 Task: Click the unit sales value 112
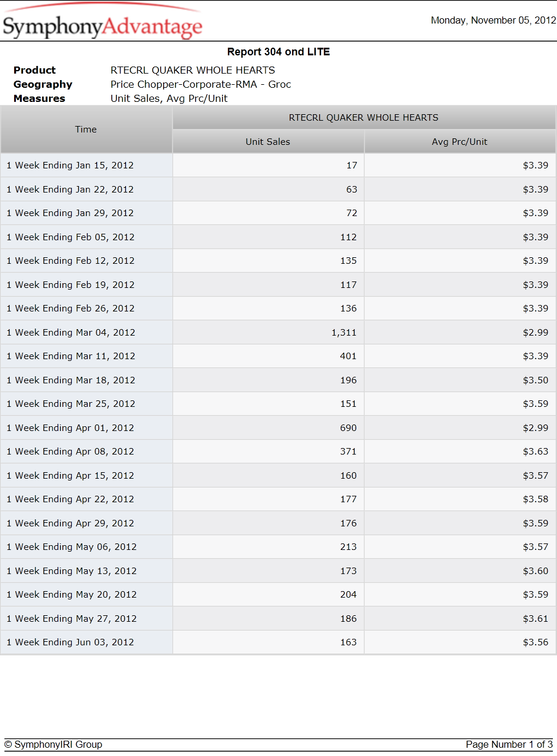(x=349, y=237)
